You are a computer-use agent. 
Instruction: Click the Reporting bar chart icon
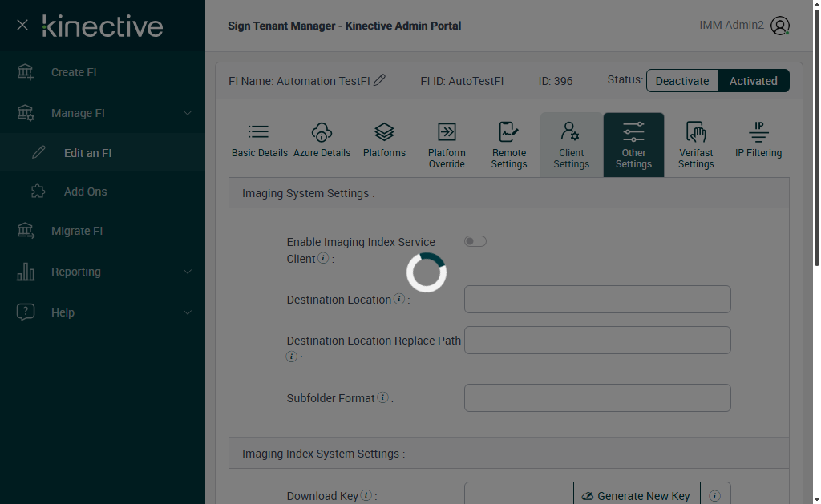pyautogui.click(x=25, y=272)
